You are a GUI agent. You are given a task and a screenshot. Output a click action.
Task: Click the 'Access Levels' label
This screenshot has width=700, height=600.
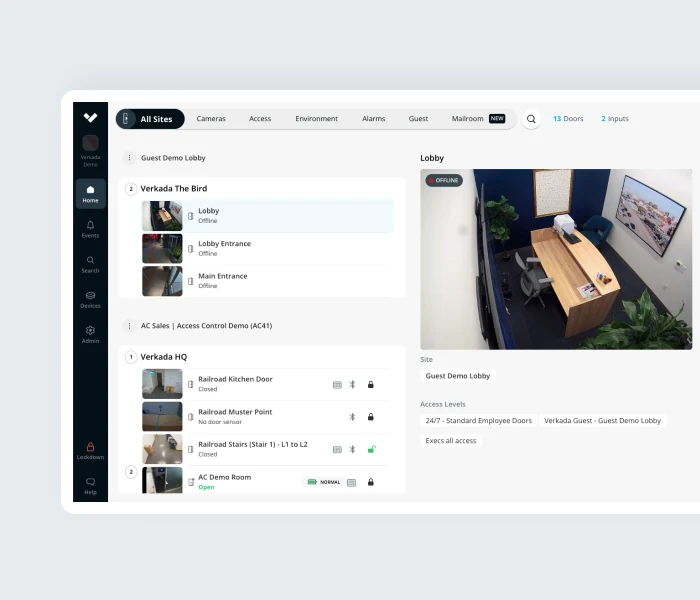[443, 404]
